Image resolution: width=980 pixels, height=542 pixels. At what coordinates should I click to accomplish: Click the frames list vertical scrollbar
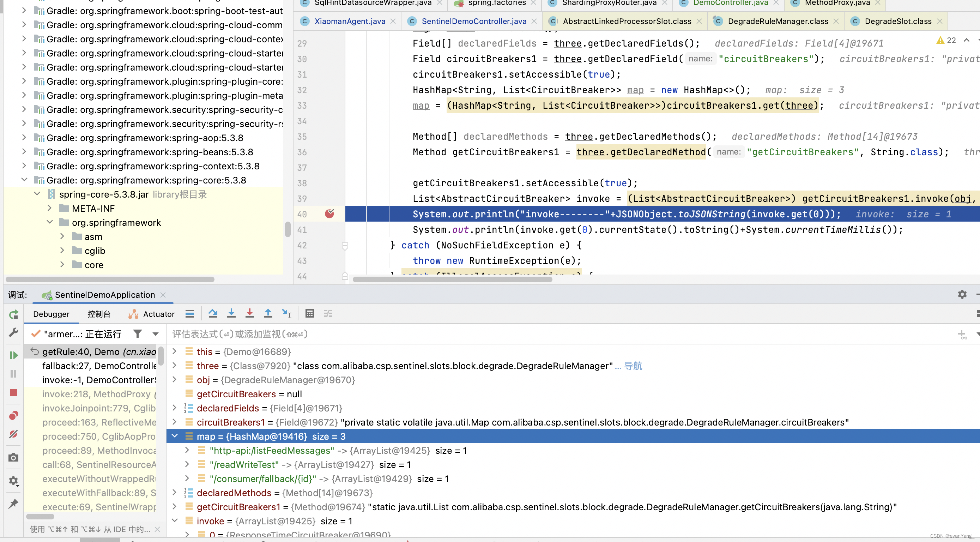(x=161, y=356)
